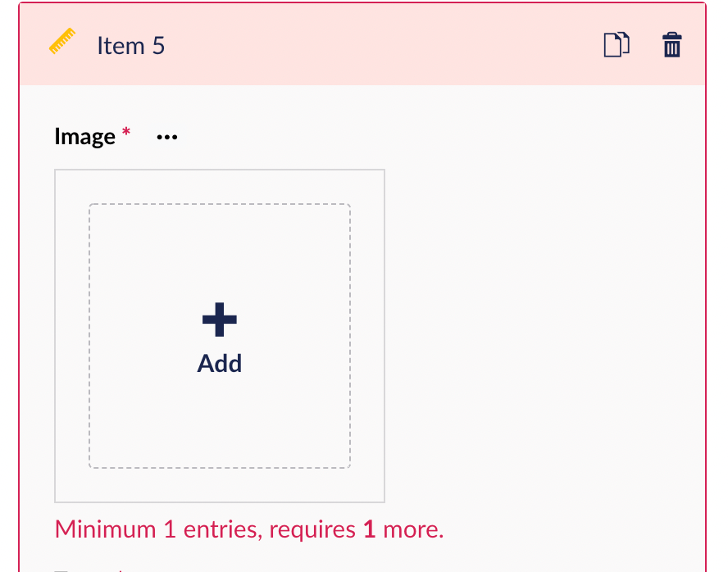
Task: Click the red required asterisk beside Image
Action: 125,132
